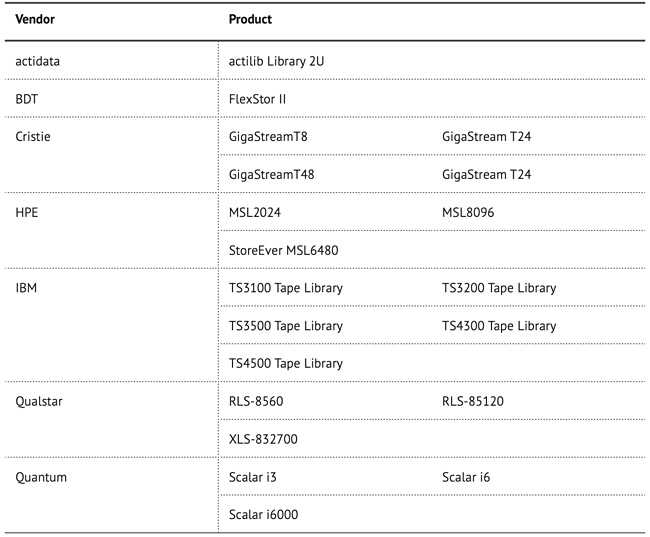Click TS4500 Tape Library entry
Screen dimensions: 650x537
[x=286, y=363]
